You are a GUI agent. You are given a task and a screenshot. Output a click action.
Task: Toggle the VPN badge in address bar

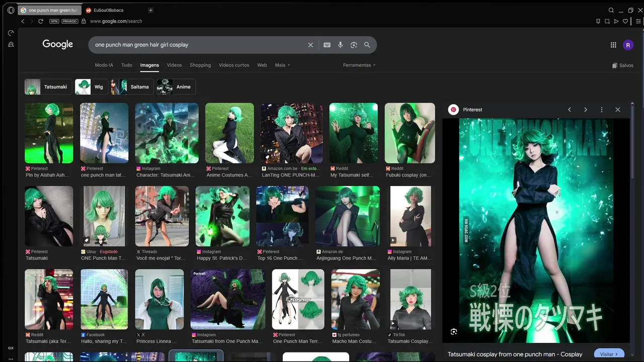[54, 21]
